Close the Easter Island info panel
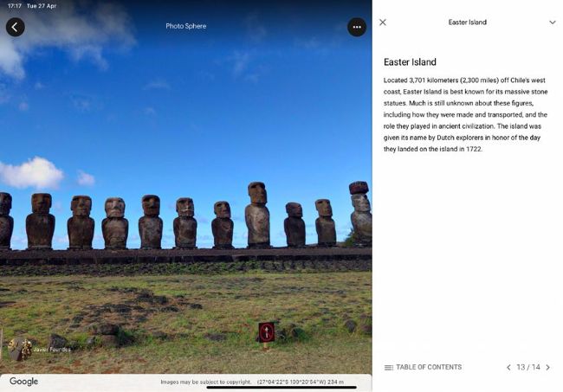 (383, 22)
